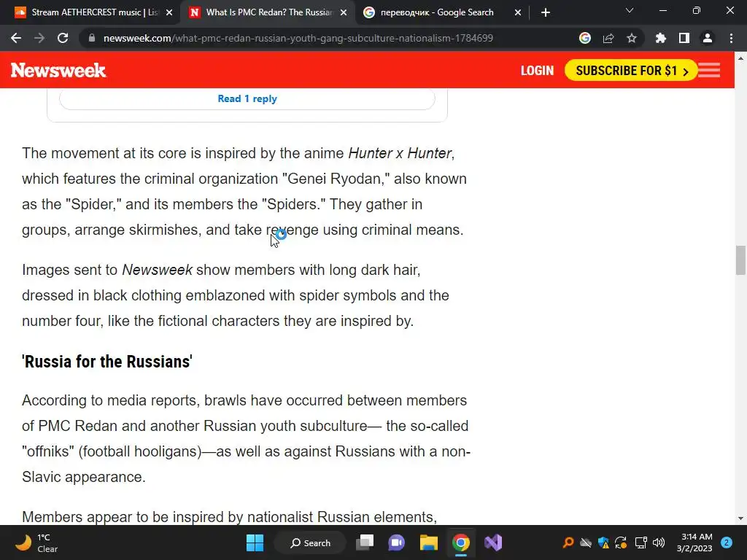Open Chrome three-dot menu
The height and width of the screenshot is (560, 747).
tap(731, 38)
